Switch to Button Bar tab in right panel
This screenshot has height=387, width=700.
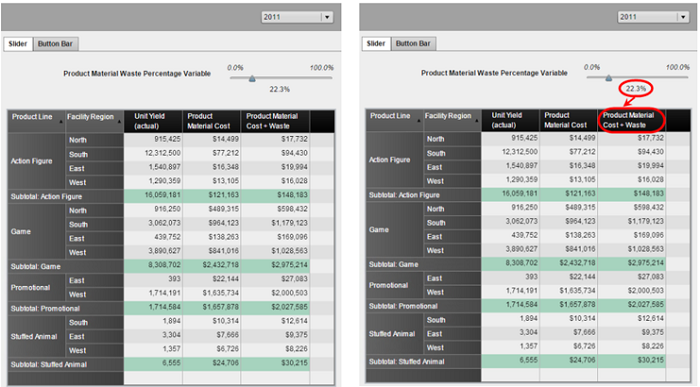[413, 44]
